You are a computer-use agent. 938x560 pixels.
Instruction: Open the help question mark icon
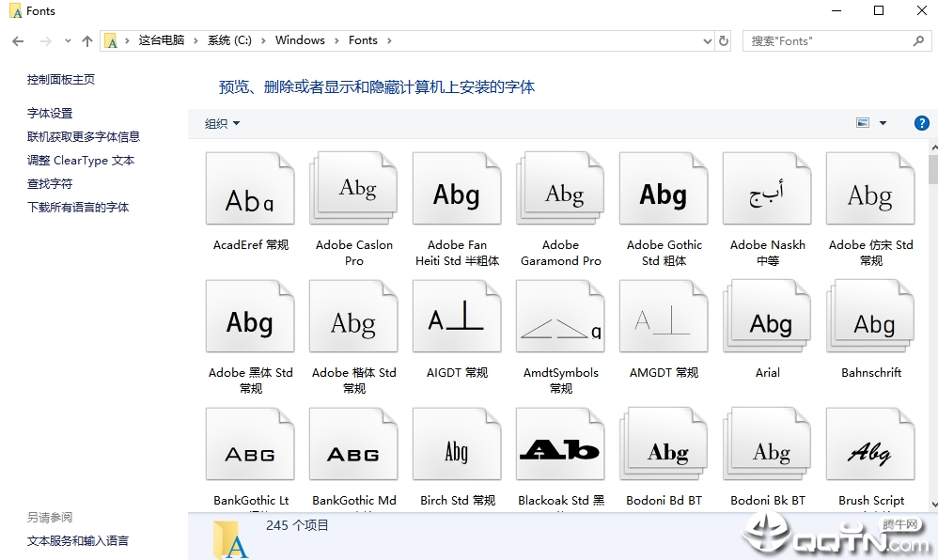pyautogui.click(x=922, y=123)
